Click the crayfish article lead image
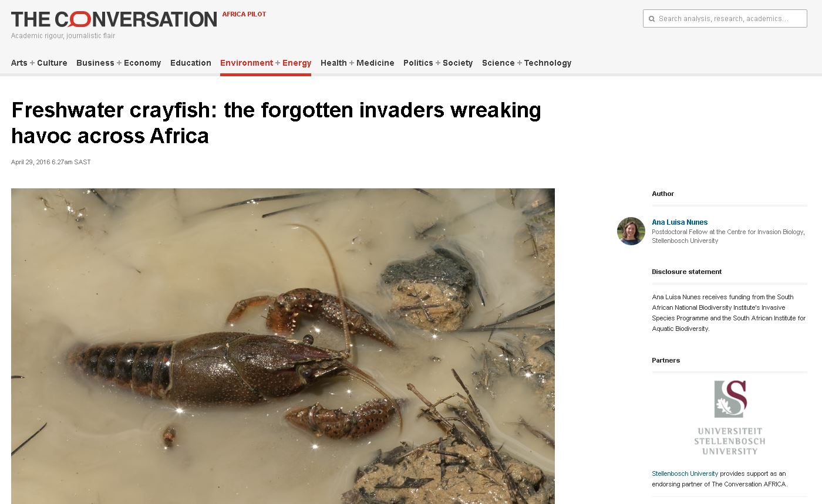Screen dimensions: 822x504 283,346
